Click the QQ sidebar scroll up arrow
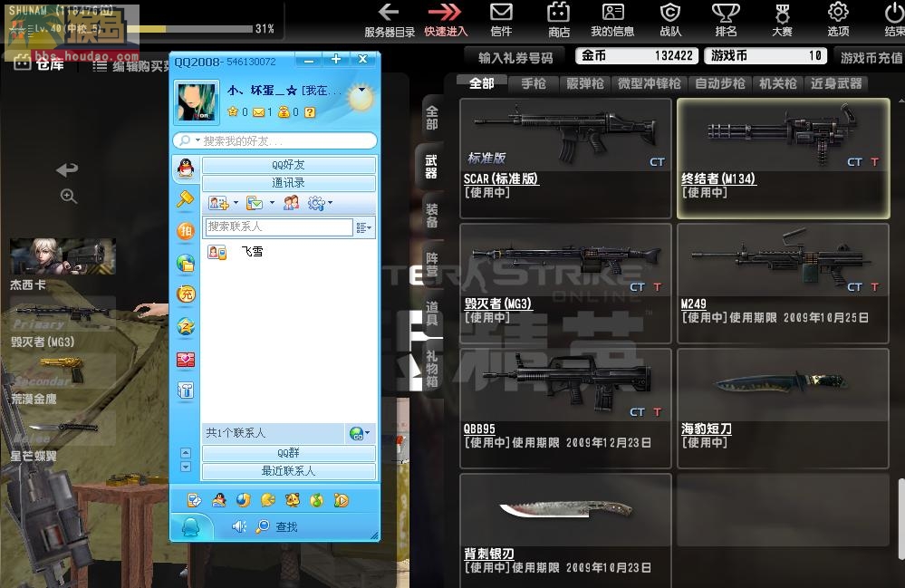This screenshot has width=905, height=588. (x=186, y=453)
